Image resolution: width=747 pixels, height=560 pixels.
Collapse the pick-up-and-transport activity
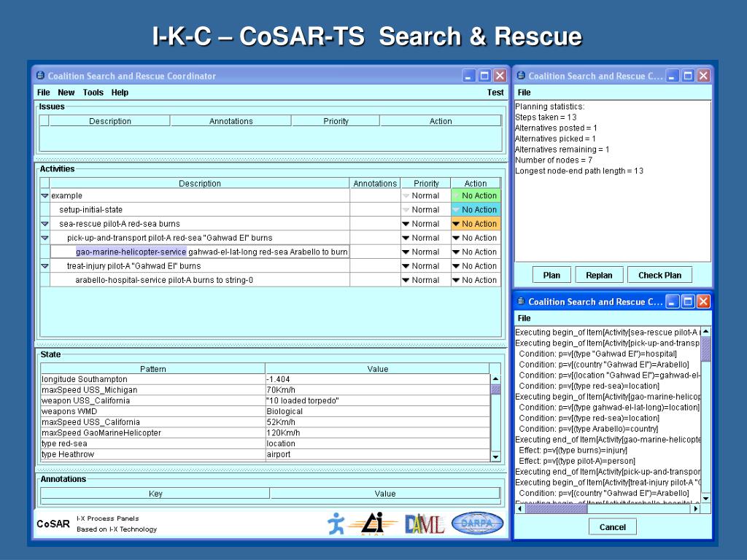(44, 238)
